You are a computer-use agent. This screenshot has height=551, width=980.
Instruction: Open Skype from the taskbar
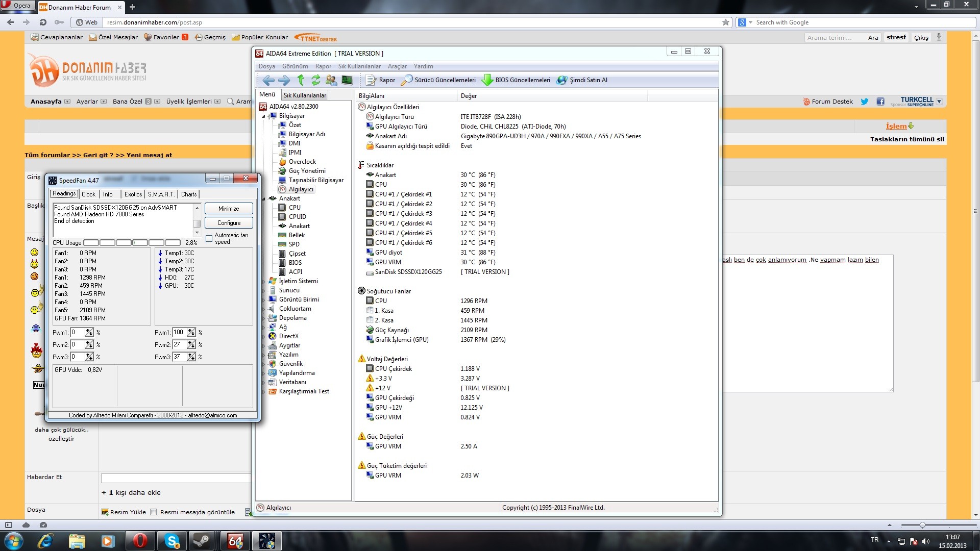[x=171, y=541]
